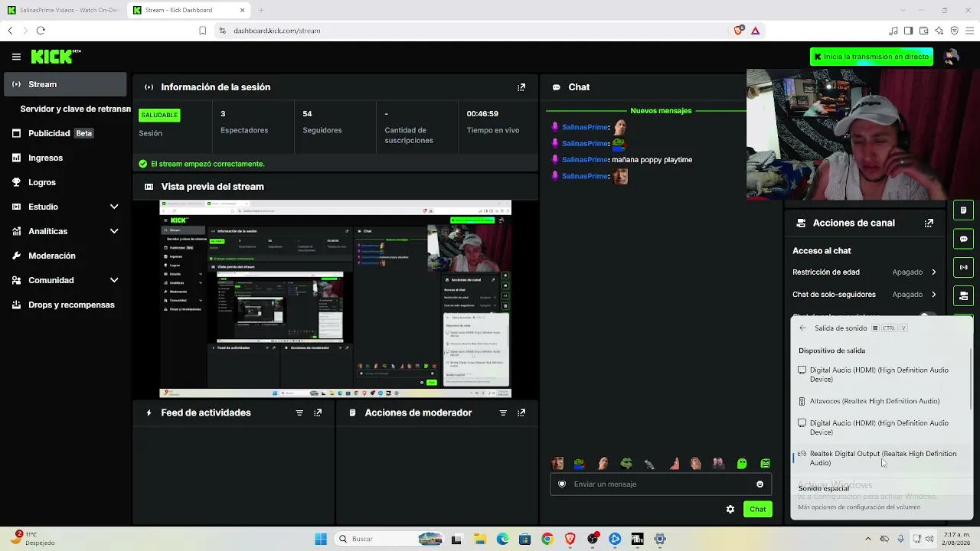980x551 pixels.
Task: Open the chat bubble shortcut icon
Action: [963, 239]
